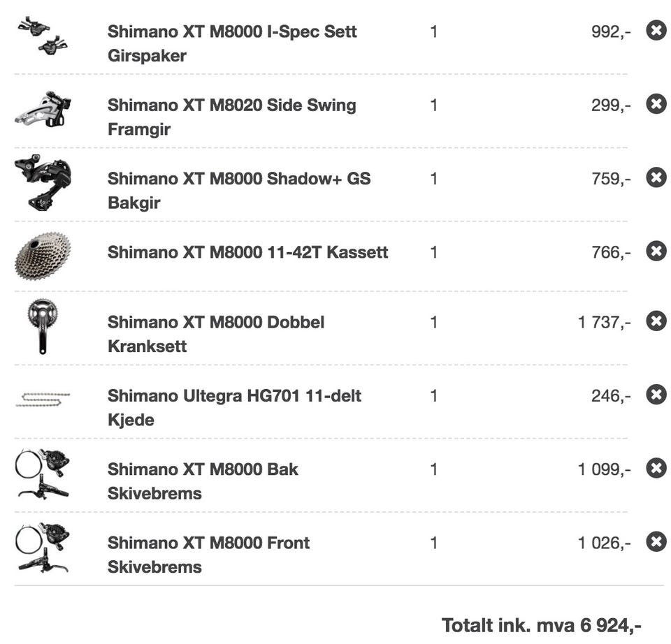Click the quantity of the Kassett item
This screenshot has width=671, height=644.
pos(434,252)
